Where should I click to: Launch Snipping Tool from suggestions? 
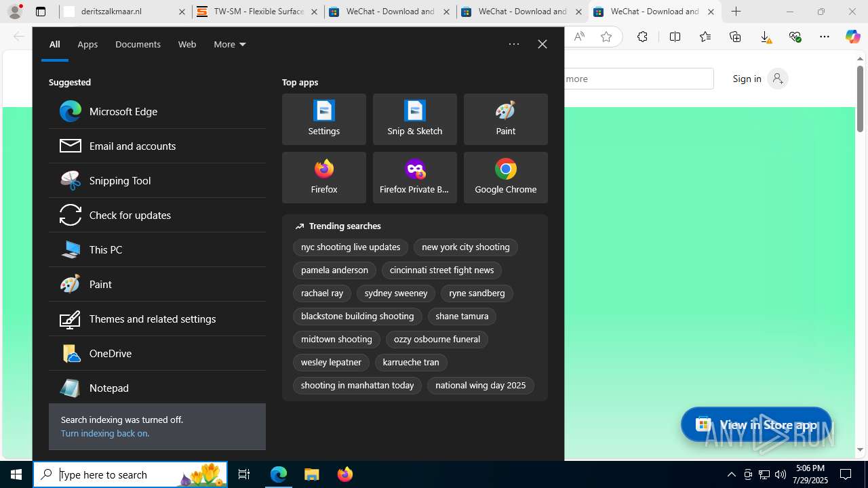[x=157, y=180]
